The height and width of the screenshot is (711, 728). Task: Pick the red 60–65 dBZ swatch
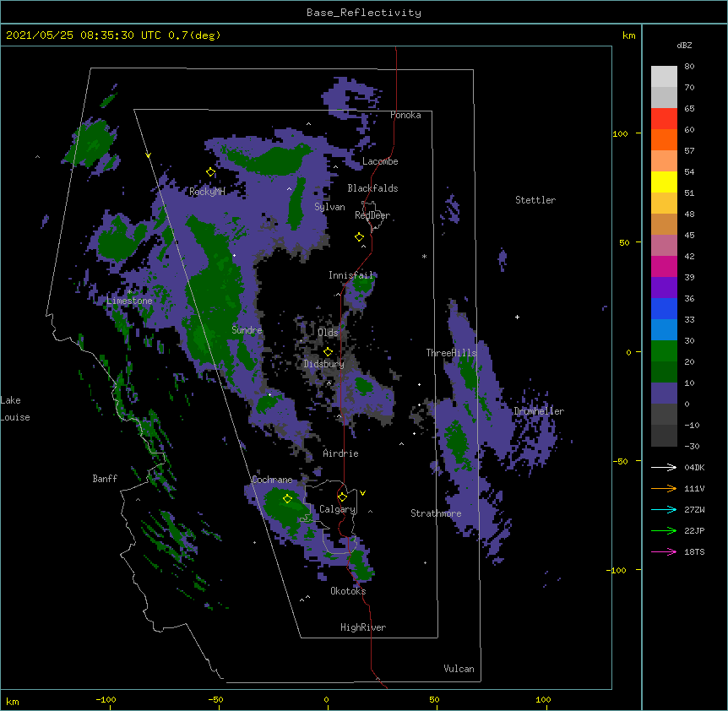(664, 119)
